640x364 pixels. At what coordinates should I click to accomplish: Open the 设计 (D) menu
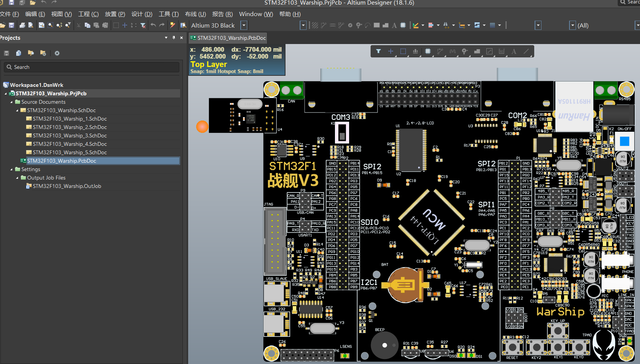pos(141,14)
